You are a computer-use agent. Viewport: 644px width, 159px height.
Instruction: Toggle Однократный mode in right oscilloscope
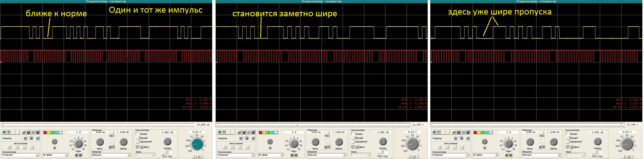coord(568,142)
